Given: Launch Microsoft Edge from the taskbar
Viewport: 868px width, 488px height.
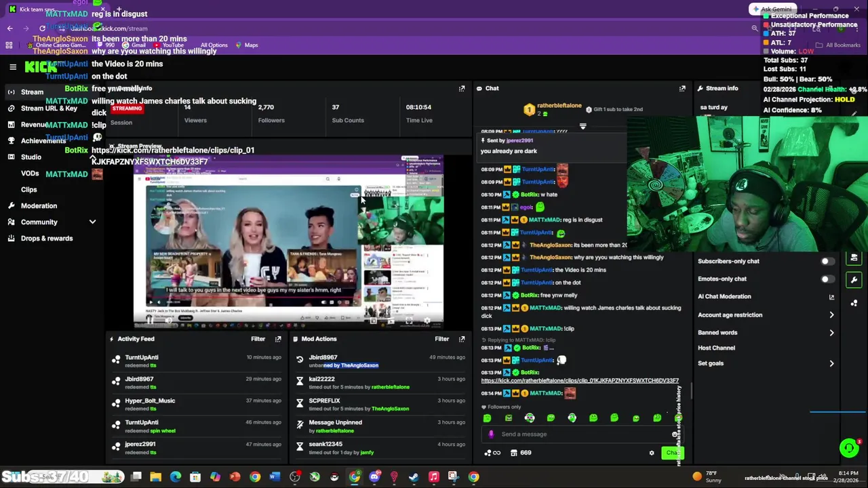Looking at the screenshot, I should [176, 477].
